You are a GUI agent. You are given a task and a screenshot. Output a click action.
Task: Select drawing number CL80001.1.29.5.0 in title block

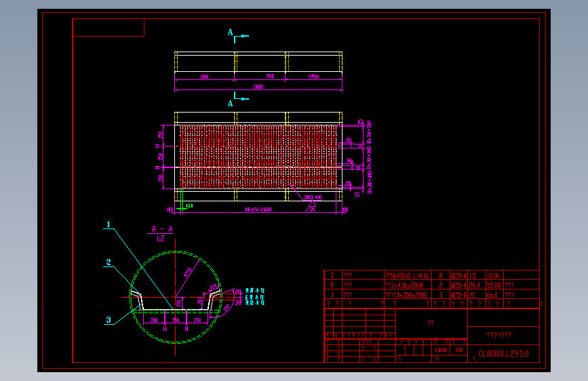(503, 354)
